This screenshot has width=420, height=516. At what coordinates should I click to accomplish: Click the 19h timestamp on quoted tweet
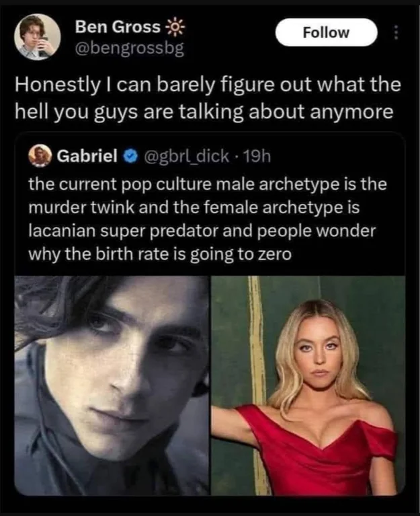(x=256, y=156)
